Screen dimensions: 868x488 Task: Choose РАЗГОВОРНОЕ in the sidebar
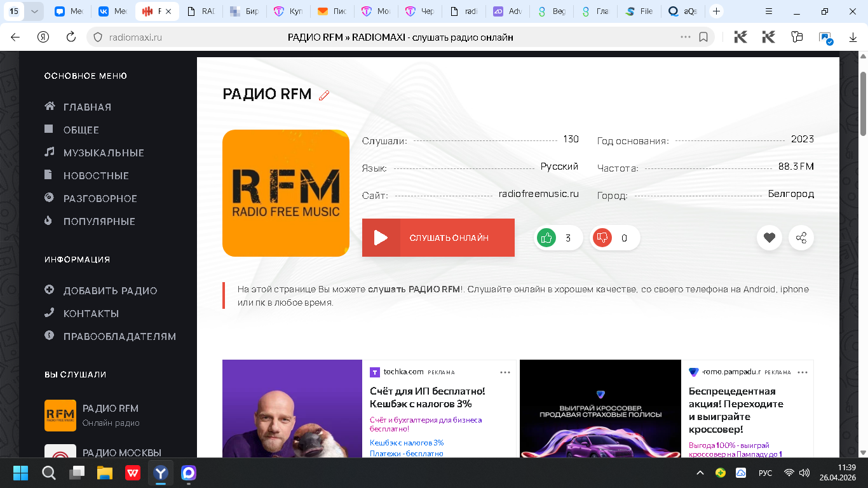(100, 199)
